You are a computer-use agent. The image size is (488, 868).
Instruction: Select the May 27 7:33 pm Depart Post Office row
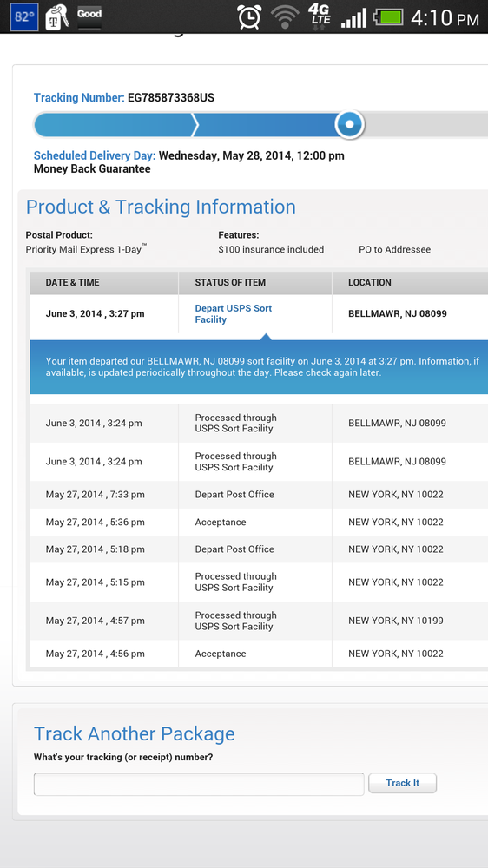pos(259,495)
